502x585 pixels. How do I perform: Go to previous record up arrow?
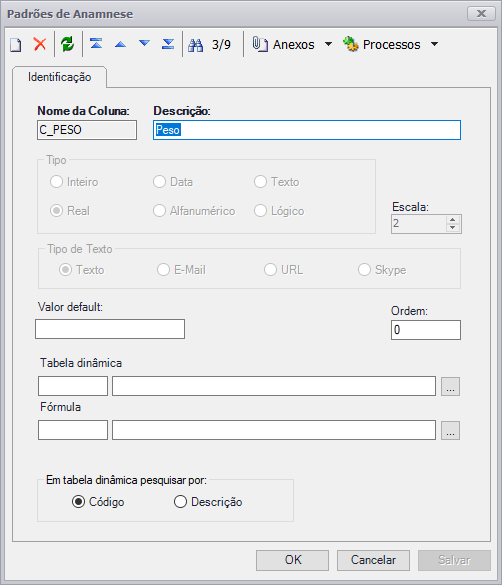[x=120, y=44]
